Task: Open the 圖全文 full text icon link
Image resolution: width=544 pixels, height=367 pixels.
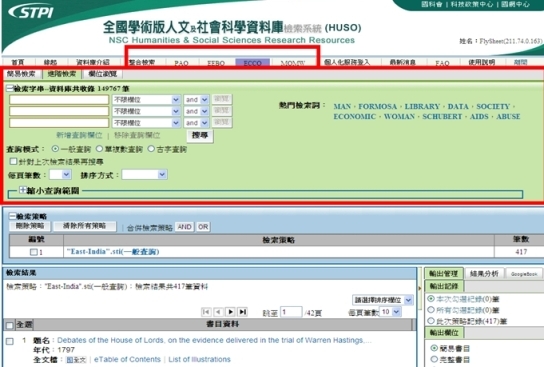Action: pyautogui.click(x=76, y=360)
